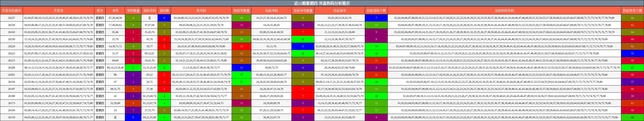Viewport: 644px width, 121px height.
Task: Click period number cell 26208
Action: 11,67
